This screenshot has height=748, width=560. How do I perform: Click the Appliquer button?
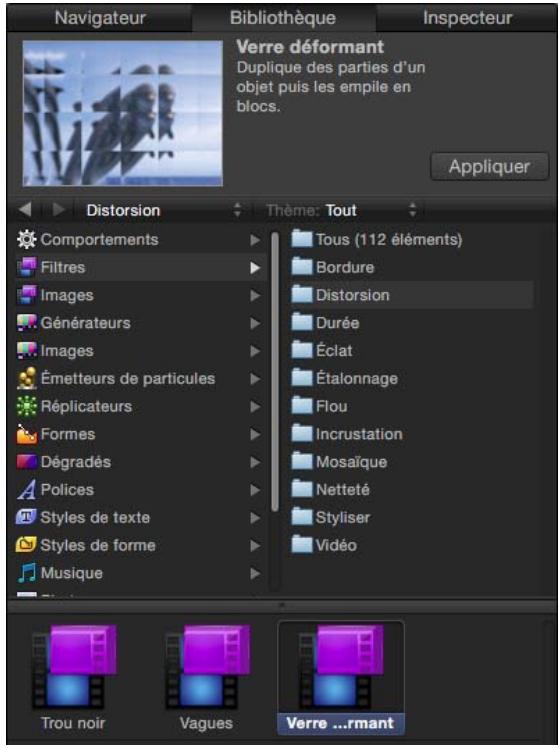click(x=489, y=166)
